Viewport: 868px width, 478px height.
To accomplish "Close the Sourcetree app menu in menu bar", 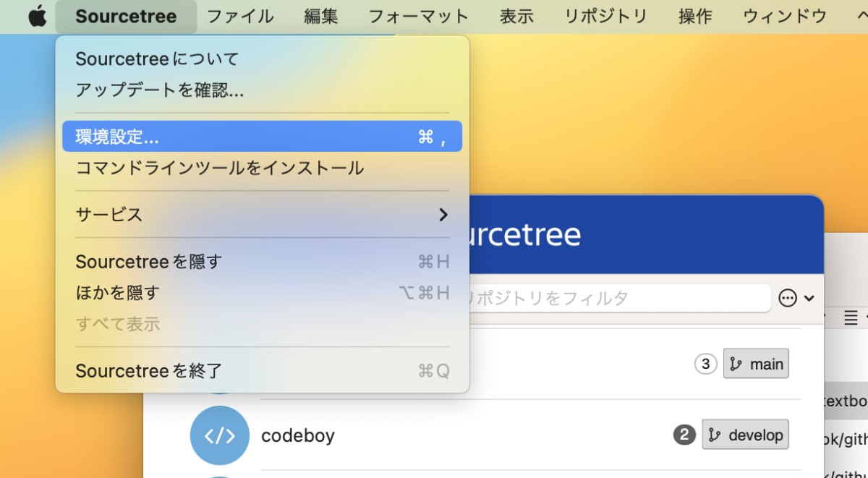I will click(126, 17).
